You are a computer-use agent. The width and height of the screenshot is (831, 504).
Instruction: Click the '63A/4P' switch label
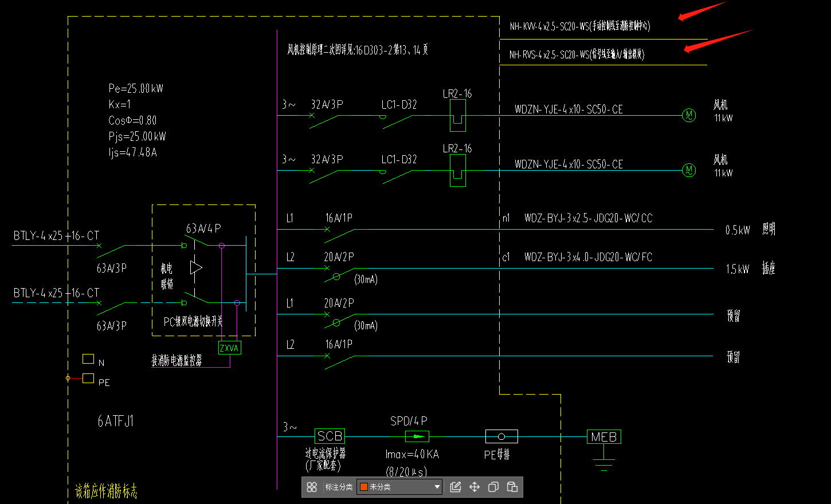coord(203,229)
